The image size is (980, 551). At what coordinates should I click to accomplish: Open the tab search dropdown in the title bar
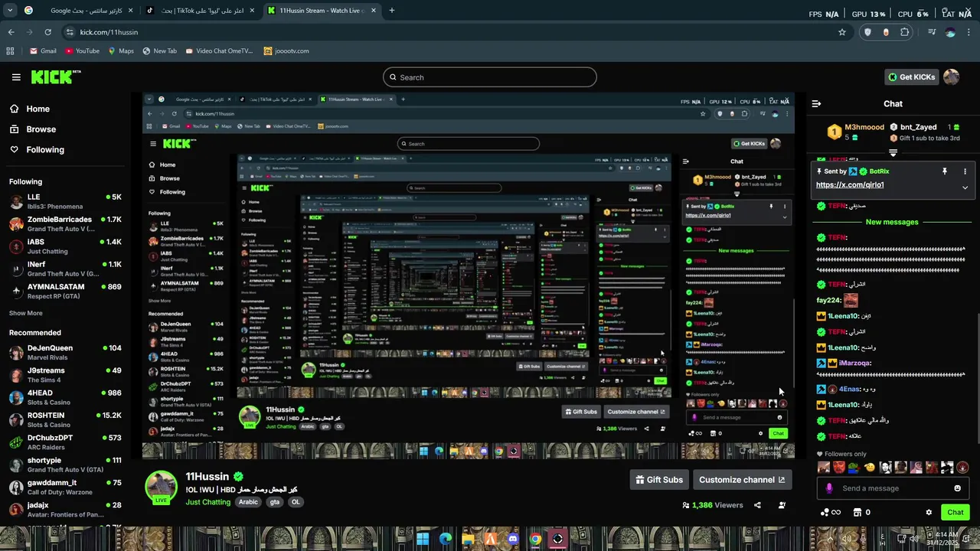[x=11, y=11]
